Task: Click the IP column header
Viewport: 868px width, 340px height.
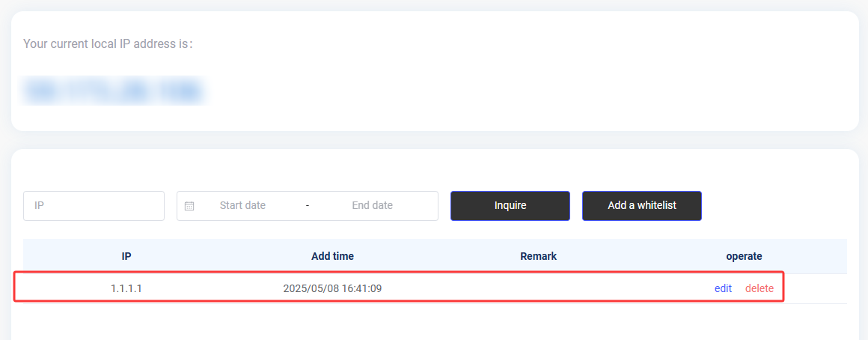Action: click(126, 256)
